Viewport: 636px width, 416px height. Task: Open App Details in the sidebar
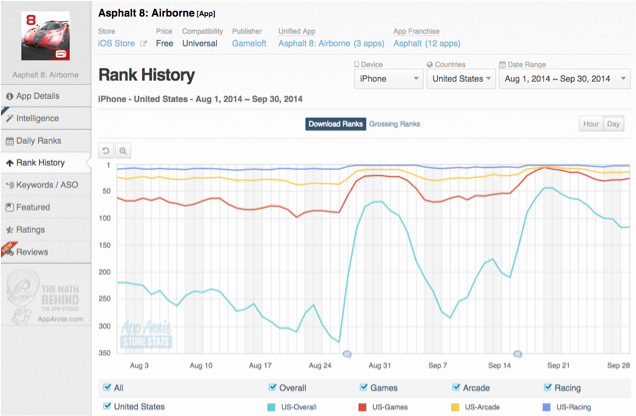[x=46, y=96]
